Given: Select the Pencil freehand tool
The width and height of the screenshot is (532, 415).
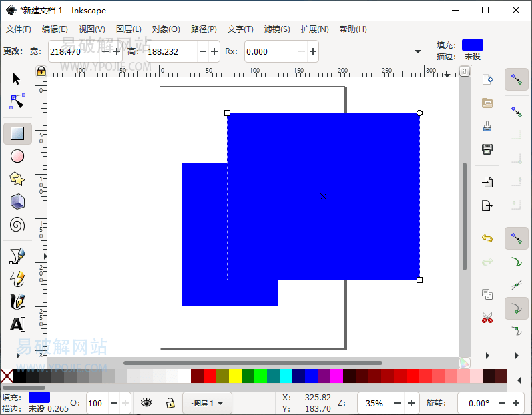Looking at the screenshot, I should click(17, 279).
